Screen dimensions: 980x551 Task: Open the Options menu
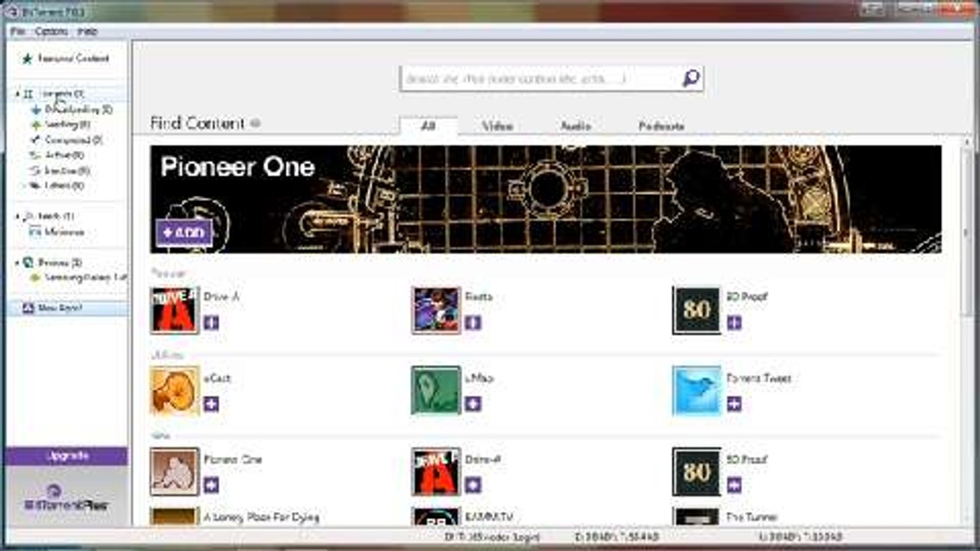pyautogui.click(x=51, y=31)
